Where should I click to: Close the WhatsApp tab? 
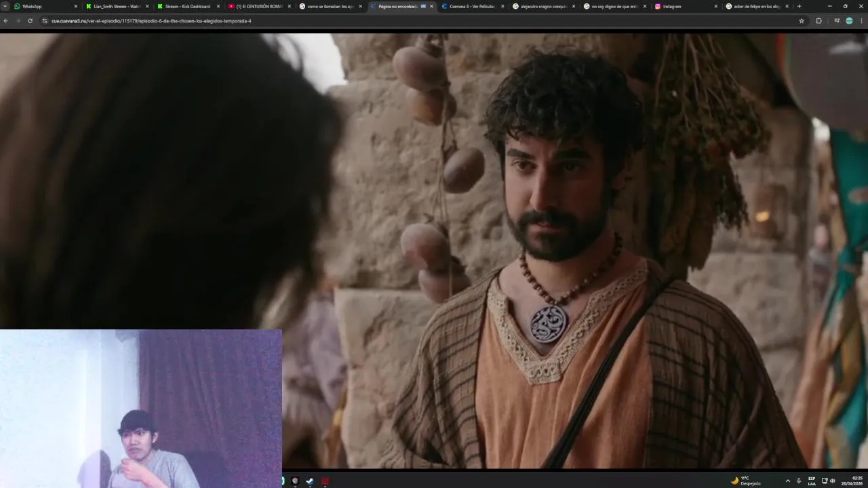75,6
